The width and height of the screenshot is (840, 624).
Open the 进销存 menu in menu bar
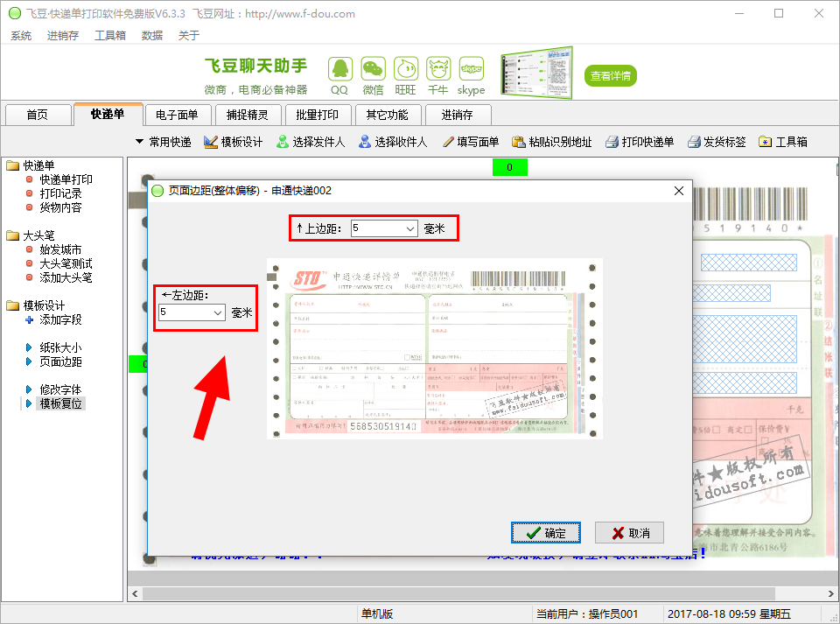pos(63,35)
